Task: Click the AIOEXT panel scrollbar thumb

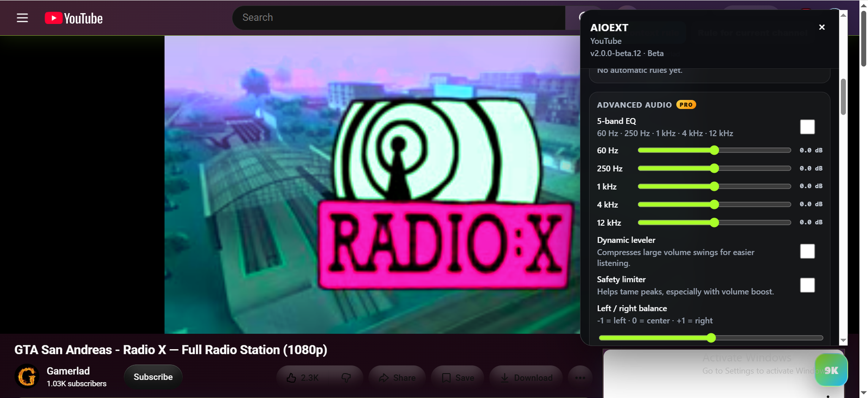Action: [x=843, y=97]
